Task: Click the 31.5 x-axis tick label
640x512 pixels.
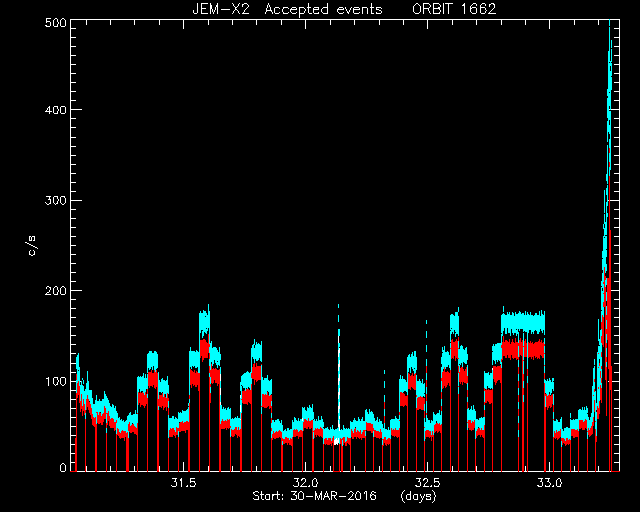Action: (x=183, y=483)
